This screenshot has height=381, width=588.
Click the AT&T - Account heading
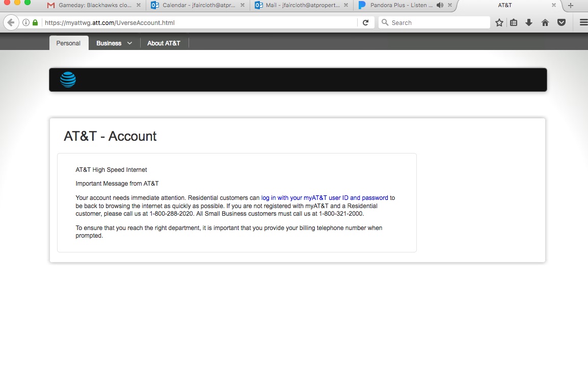(x=110, y=136)
